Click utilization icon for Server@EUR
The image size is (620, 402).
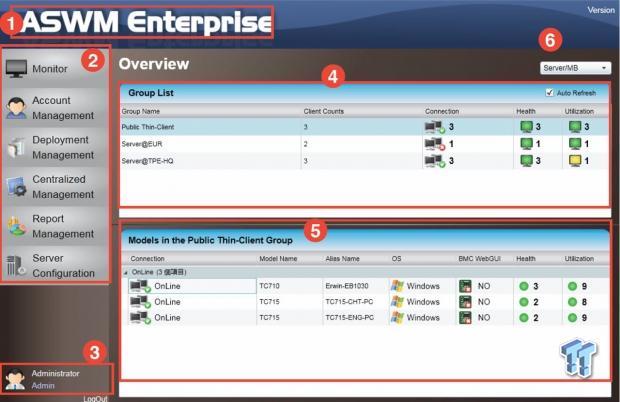[575, 144]
